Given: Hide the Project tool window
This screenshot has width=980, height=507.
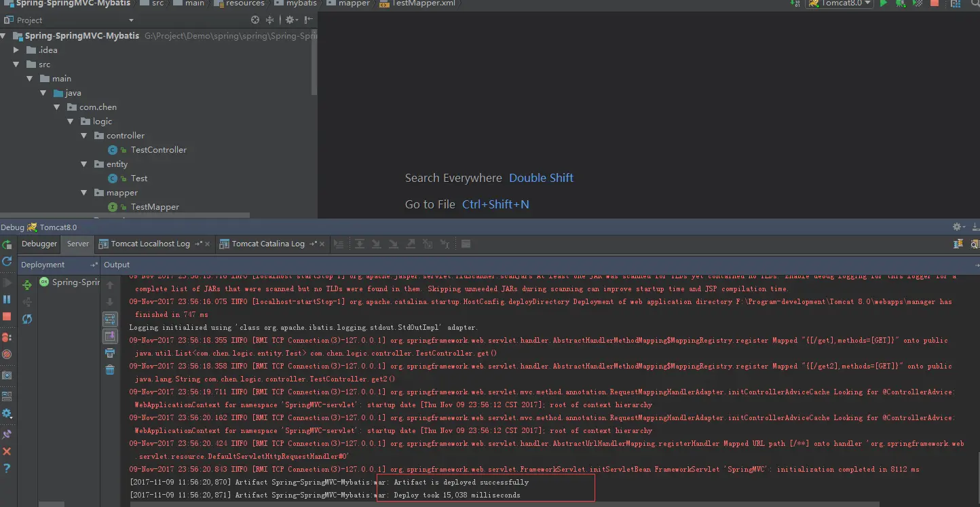Looking at the screenshot, I should coord(307,20).
